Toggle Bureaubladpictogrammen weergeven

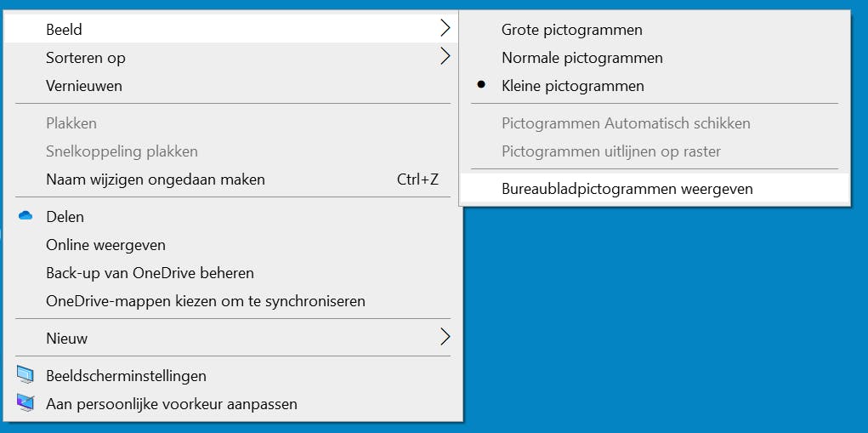pyautogui.click(x=627, y=189)
